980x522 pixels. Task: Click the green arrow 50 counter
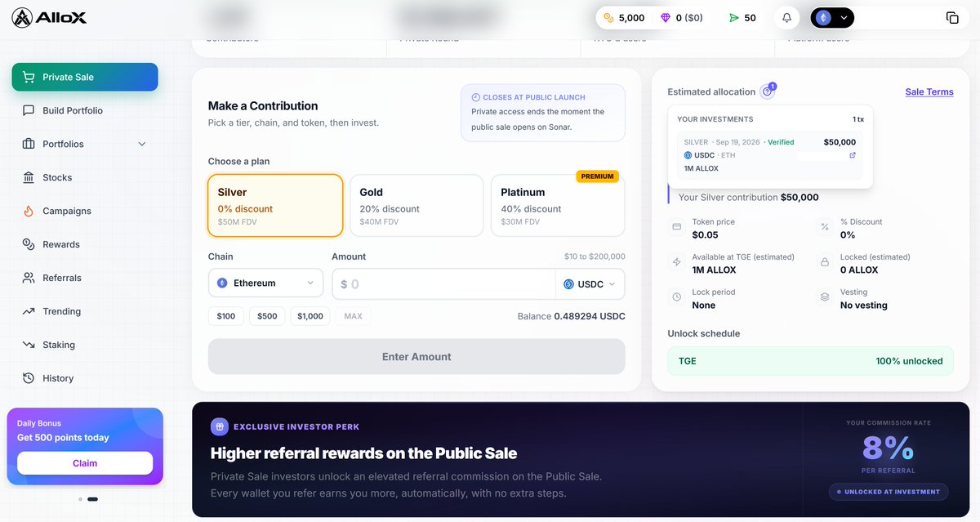pos(742,17)
